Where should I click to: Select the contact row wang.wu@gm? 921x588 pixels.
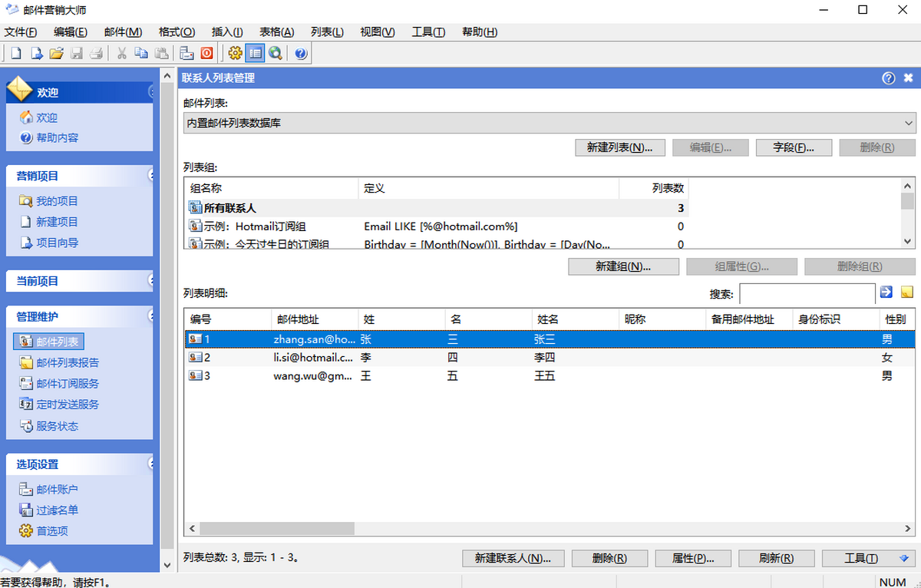[x=550, y=376]
